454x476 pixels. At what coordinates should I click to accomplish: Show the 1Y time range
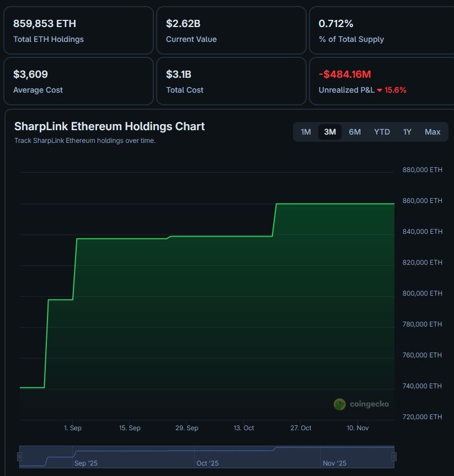tap(407, 132)
